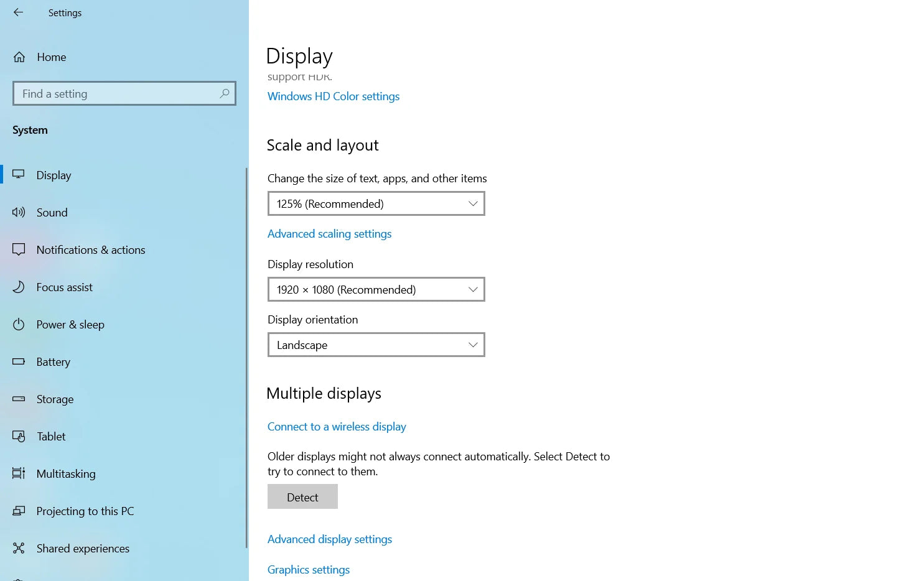This screenshot has height=581, width=924.
Task: Select Sound in the System list
Action: tap(123, 212)
